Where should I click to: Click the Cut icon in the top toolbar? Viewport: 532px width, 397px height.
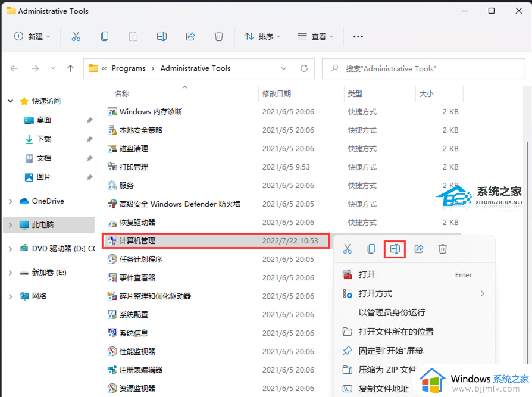[76, 36]
